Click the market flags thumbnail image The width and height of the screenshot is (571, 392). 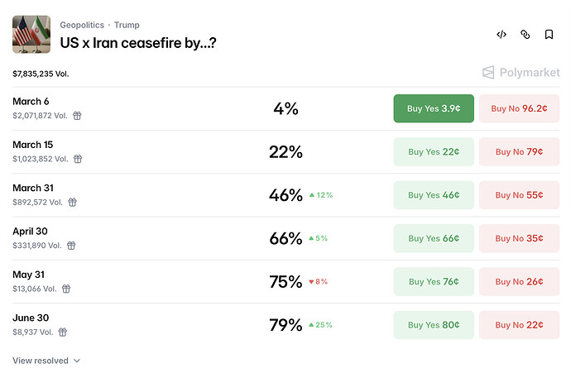[31, 35]
